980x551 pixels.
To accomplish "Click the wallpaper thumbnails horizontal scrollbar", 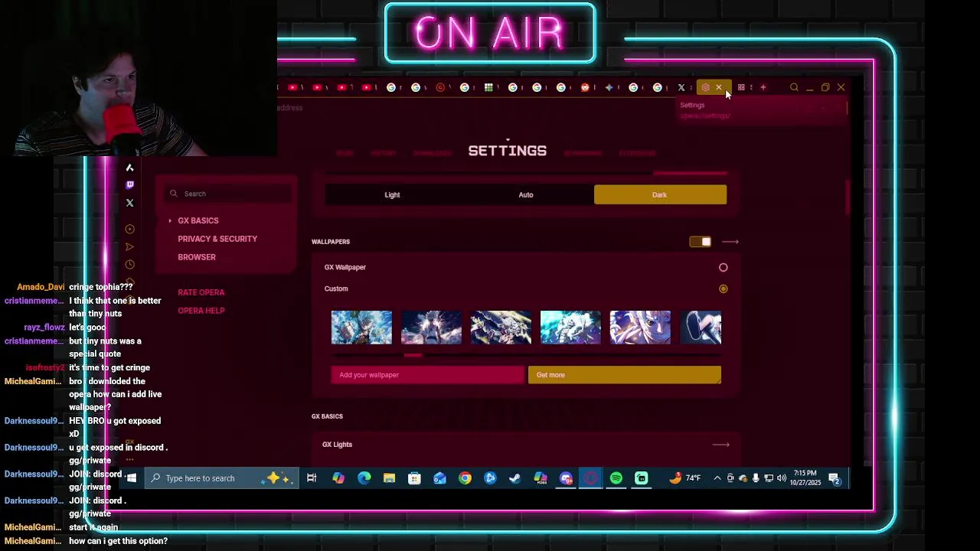I will pyautogui.click(x=413, y=355).
